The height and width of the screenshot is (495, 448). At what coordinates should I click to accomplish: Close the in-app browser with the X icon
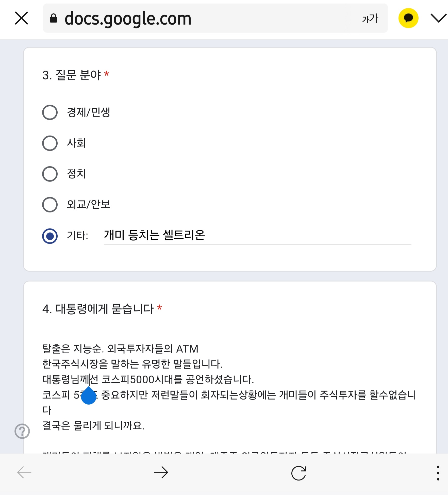point(22,18)
